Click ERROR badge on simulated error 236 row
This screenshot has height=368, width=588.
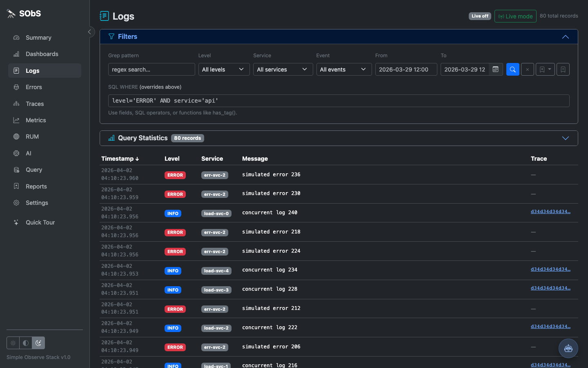coord(175,175)
